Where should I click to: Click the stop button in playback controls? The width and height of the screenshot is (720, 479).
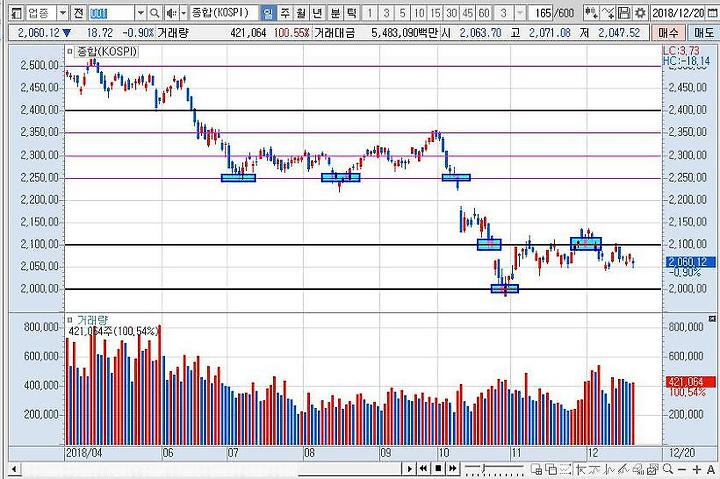coord(438,468)
